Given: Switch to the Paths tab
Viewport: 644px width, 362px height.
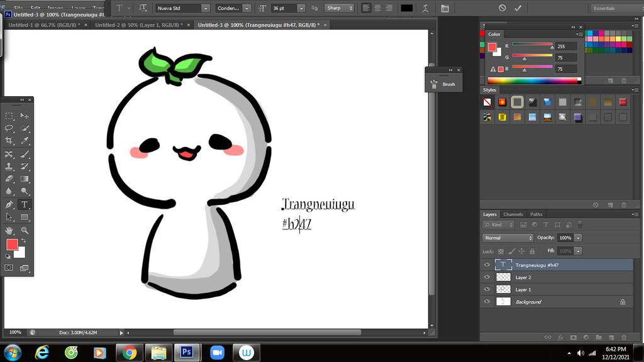Looking at the screenshot, I should coord(536,214).
